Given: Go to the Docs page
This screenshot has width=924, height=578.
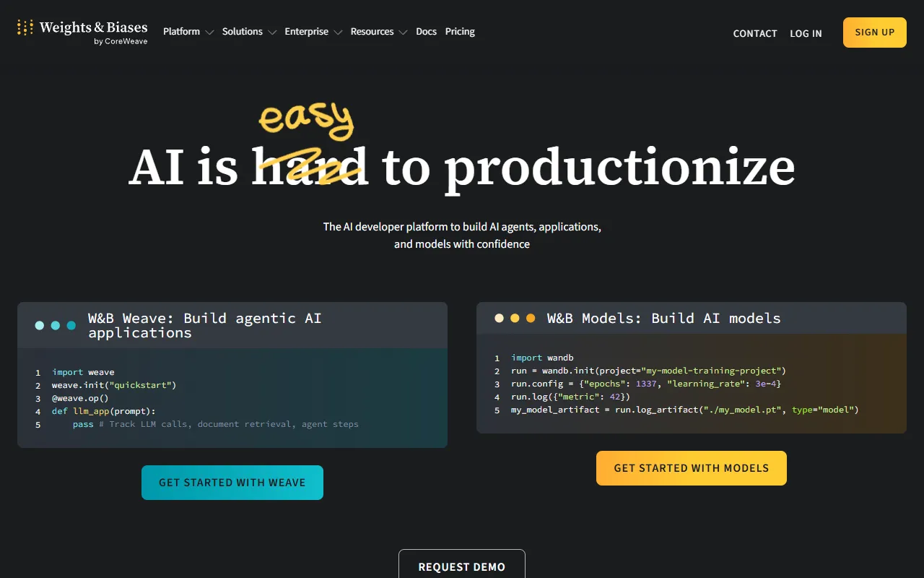Looking at the screenshot, I should [426, 32].
